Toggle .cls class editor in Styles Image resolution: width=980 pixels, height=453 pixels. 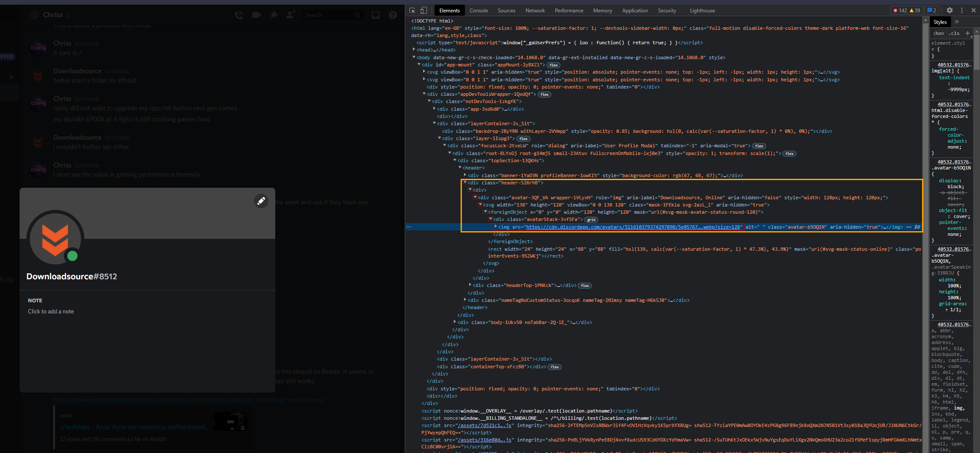(x=954, y=33)
